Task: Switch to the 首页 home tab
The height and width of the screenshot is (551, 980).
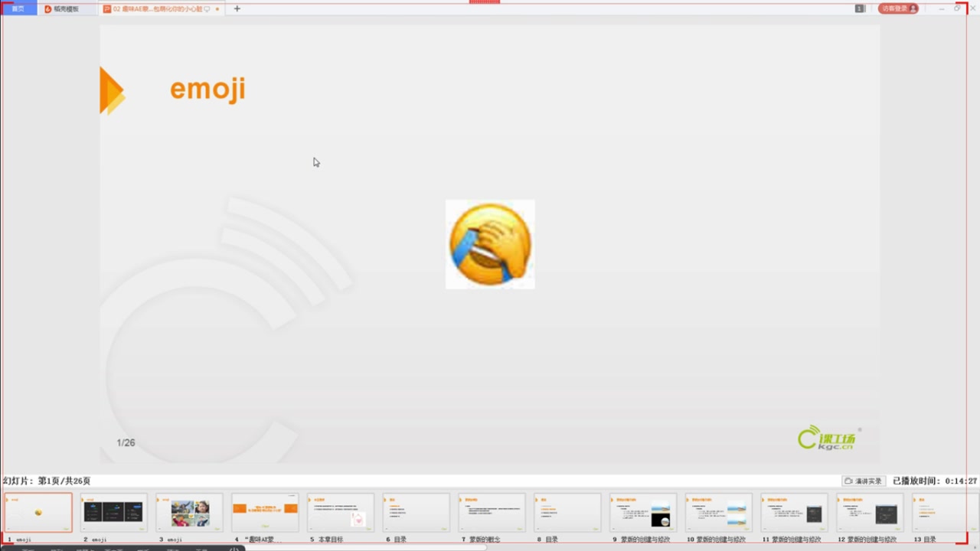Action: tap(18, 8)
